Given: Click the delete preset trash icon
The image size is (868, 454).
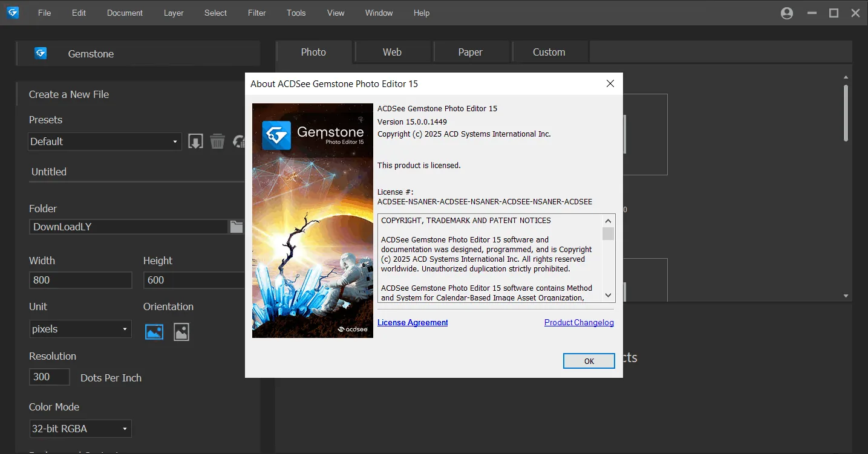Looking at the screenshot, I should pos(217,141).
